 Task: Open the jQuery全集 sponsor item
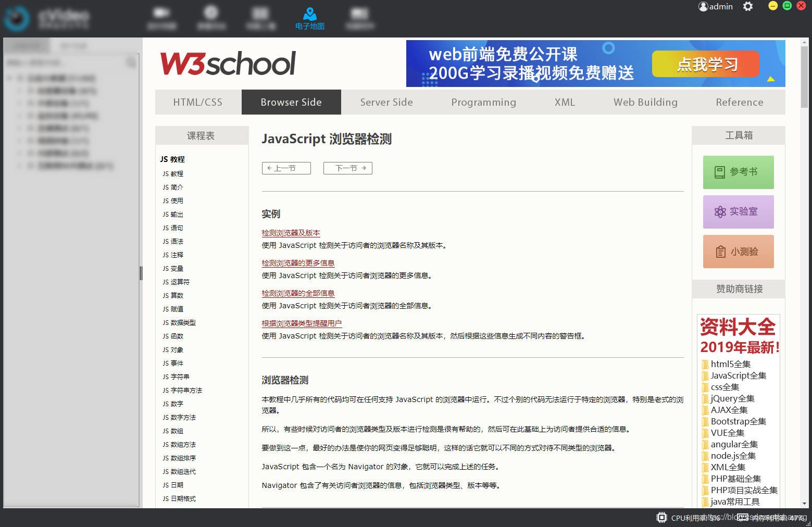(x=733, y=398)
